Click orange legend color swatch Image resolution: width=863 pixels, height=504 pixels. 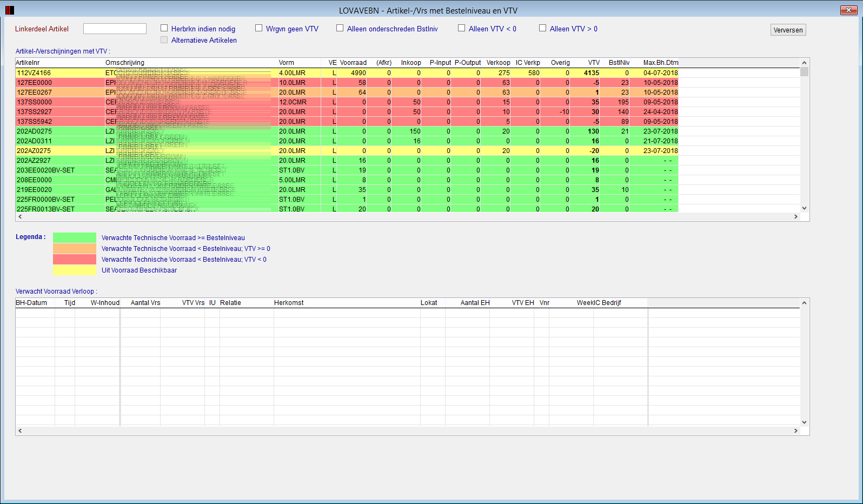point(75,249)
